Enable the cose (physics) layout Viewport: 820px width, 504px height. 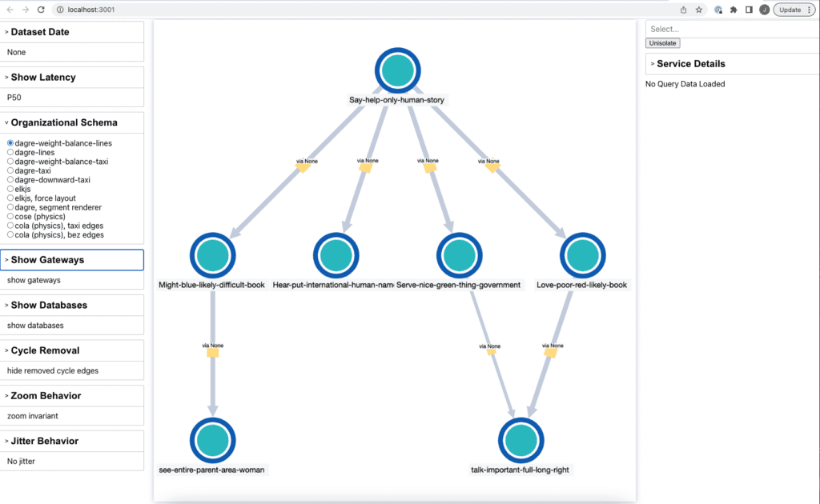[10, 217]
